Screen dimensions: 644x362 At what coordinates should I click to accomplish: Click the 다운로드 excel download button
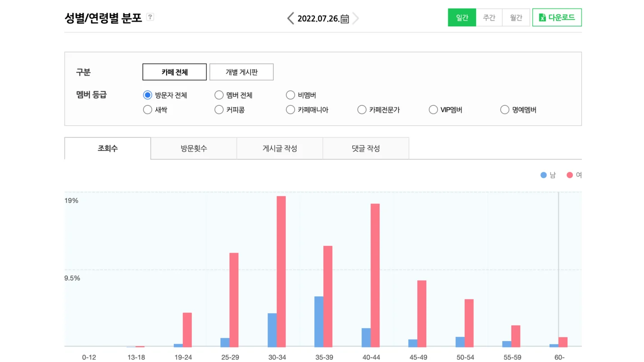557,18
